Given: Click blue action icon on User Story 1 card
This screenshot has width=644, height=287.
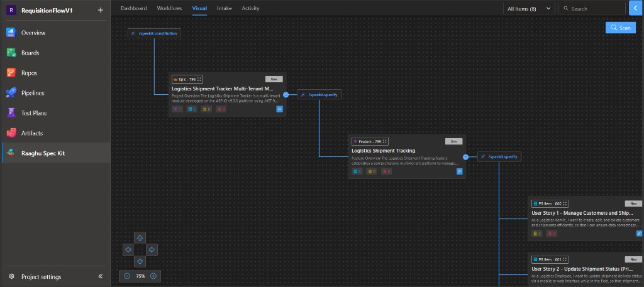Looking at the screenshot, I should click(x=640, y=233).
